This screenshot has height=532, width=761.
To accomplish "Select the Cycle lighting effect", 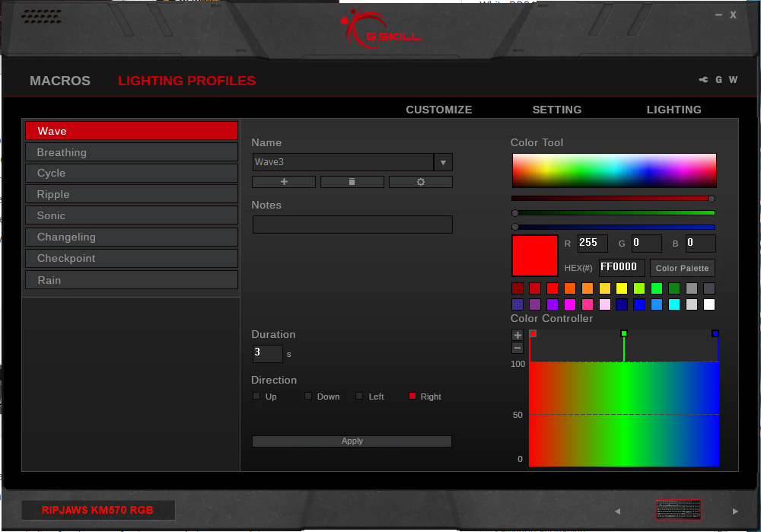I will 132,174.
